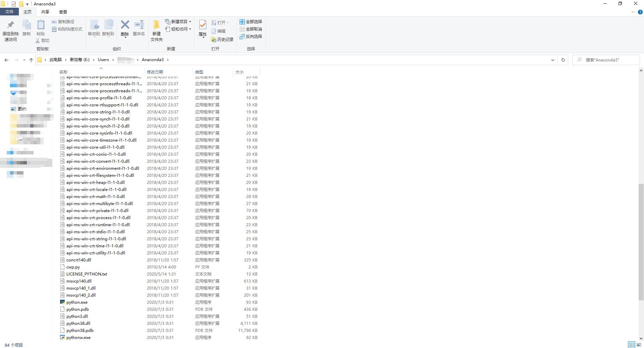Show the address bar history dropdown
Screen dimensions: 644x348
[x=552, y=60]
